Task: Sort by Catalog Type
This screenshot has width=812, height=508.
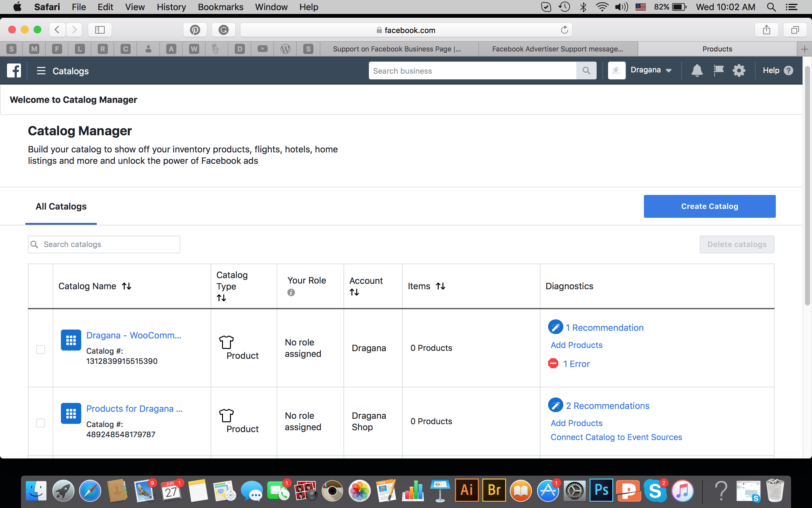Action: [x=221, y=298]
